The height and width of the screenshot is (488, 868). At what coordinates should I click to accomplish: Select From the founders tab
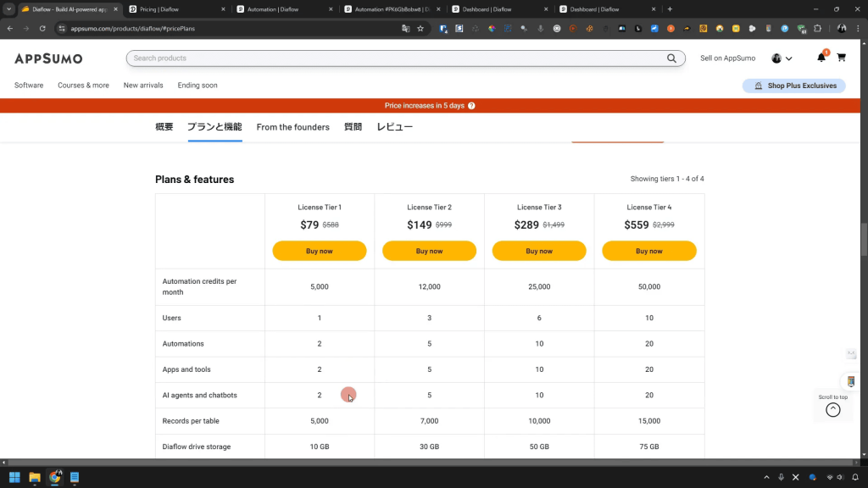292,127
